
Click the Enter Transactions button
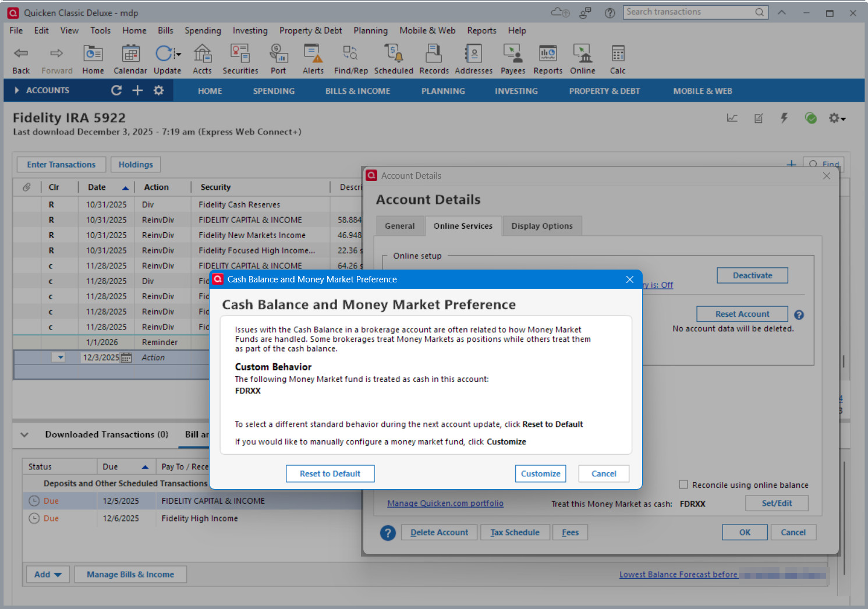pyautogui.click(x=61, y=165)
